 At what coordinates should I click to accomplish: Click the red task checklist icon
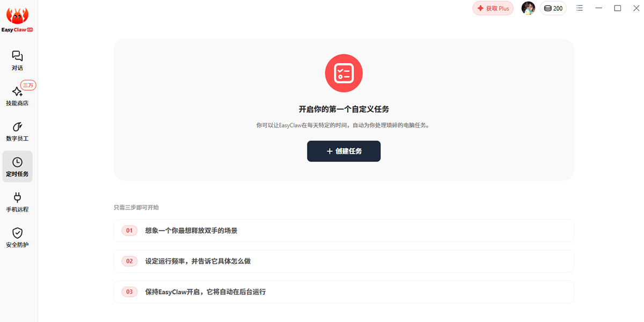tap(344, 73)
